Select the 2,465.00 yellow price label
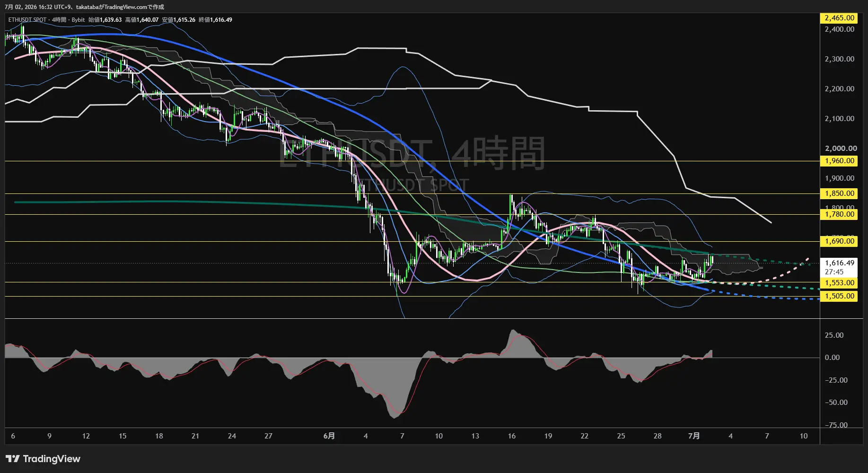The width and height of the screenshot is (868, 473). pyautogui.click(x=839, y=18)
